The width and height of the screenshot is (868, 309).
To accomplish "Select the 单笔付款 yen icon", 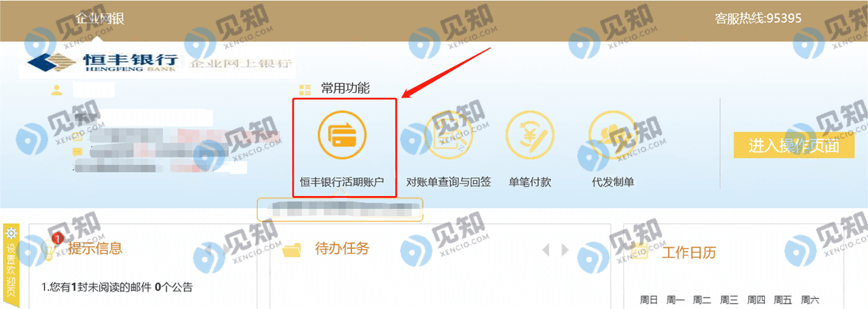I will pyautogui.click(x=529, y=134).
